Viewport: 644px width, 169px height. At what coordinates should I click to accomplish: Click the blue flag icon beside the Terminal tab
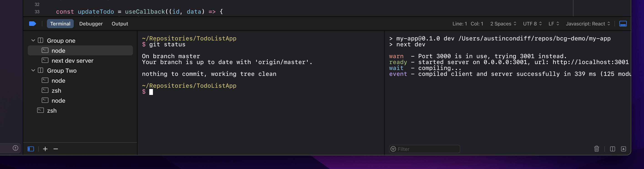point(33,24)
